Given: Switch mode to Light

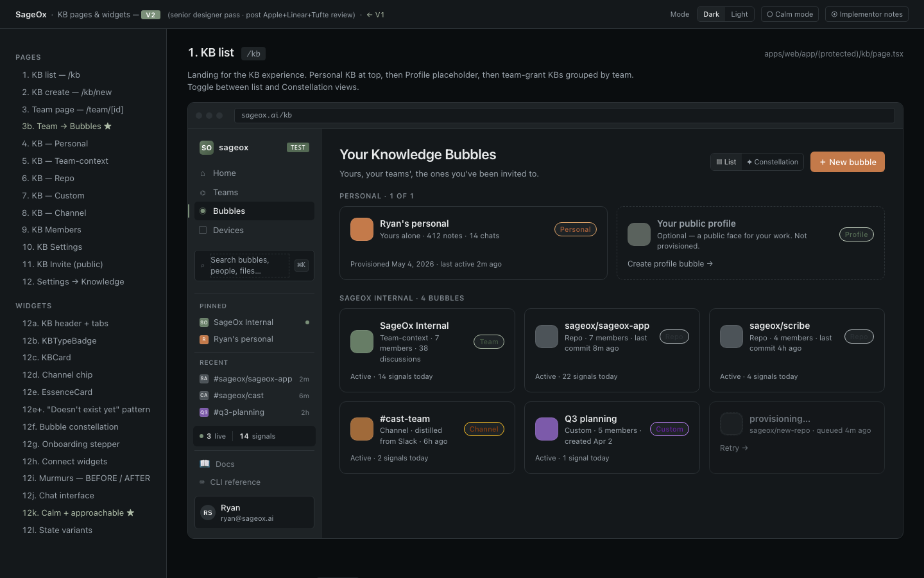Looking at the screenshot, I should coord(739,14).
